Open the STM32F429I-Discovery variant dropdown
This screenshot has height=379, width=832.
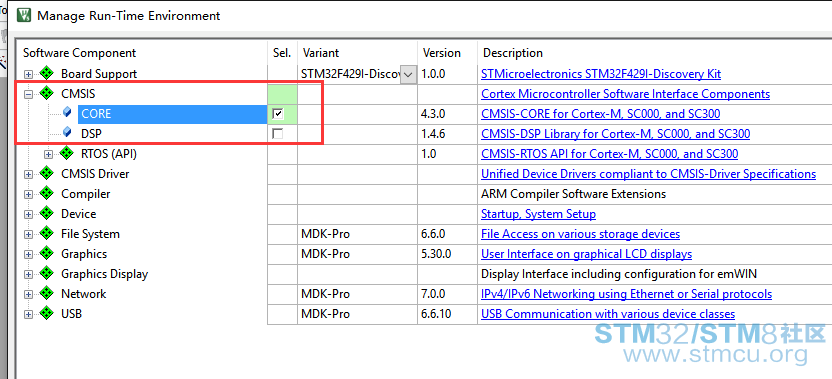[408, 74]
